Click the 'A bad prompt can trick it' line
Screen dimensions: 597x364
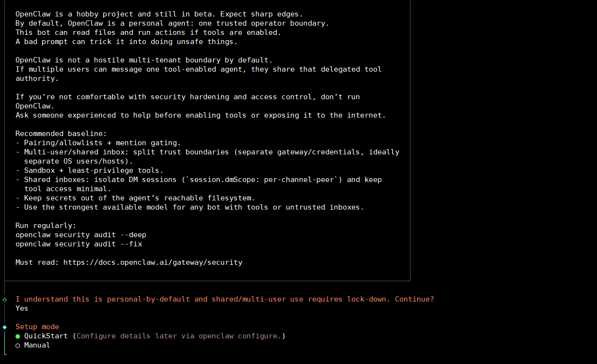126,42
